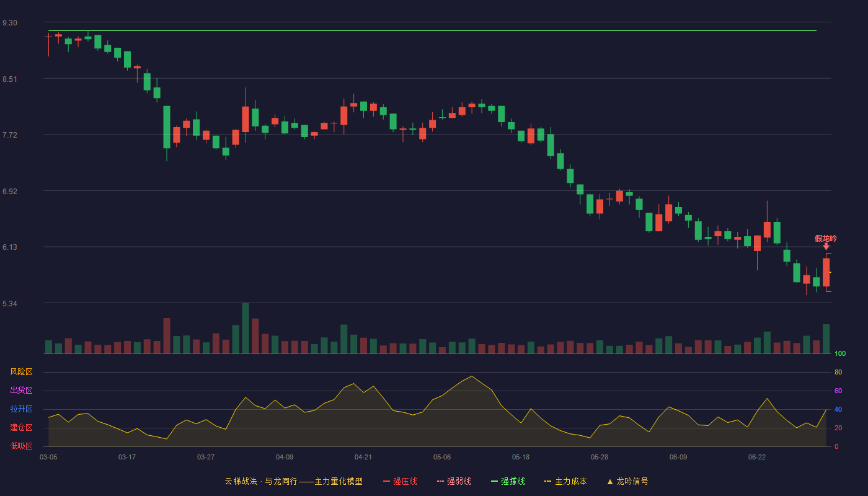Click the 05-28 date label
Viewport: 868px width, 496px height.
600,457
